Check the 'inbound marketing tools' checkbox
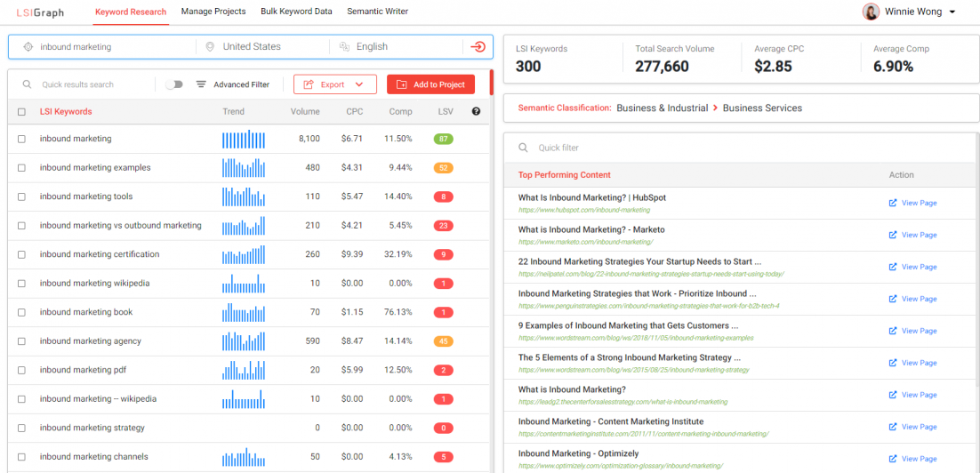Viewport: 980px width, 473px height. tap(22, 196)
